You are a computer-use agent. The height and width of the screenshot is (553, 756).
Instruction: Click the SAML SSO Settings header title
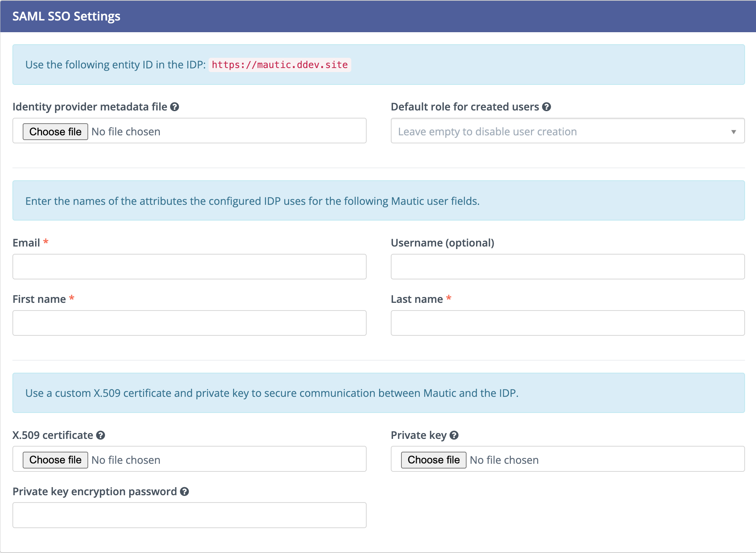(x=66, y=16)
